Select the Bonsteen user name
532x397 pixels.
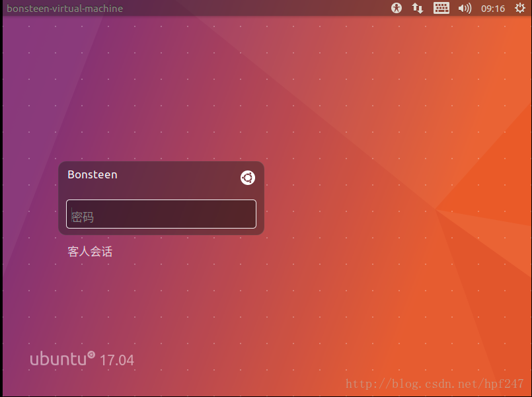point(93,174)
